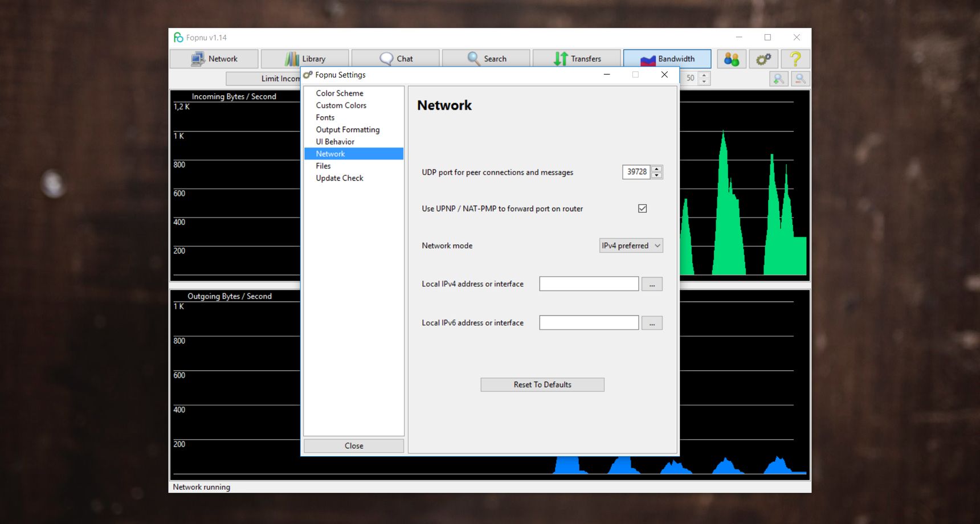Click the Fopnu Settings gear title icon
This screenshot has height=524, width=980.
pyautogui.click(x=308, y=75)
